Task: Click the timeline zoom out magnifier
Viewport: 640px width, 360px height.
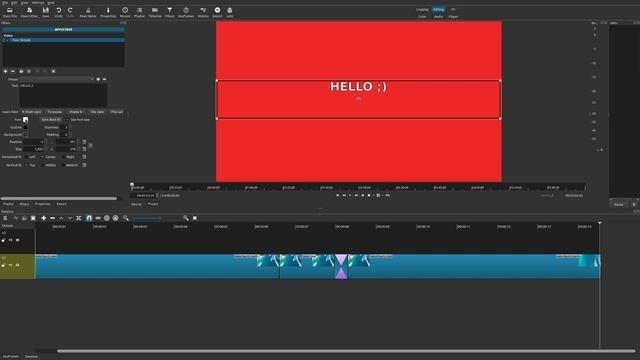Action: click(x=126, y=218)
